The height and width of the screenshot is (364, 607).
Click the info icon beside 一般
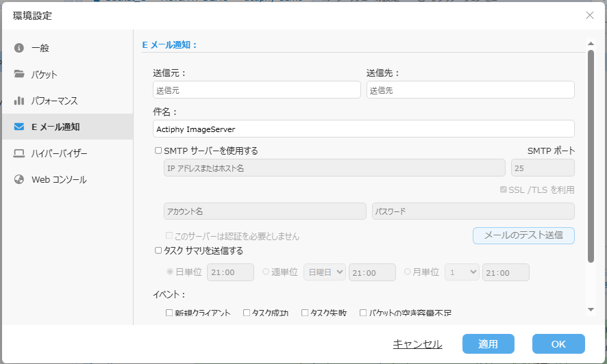[19, 48]
